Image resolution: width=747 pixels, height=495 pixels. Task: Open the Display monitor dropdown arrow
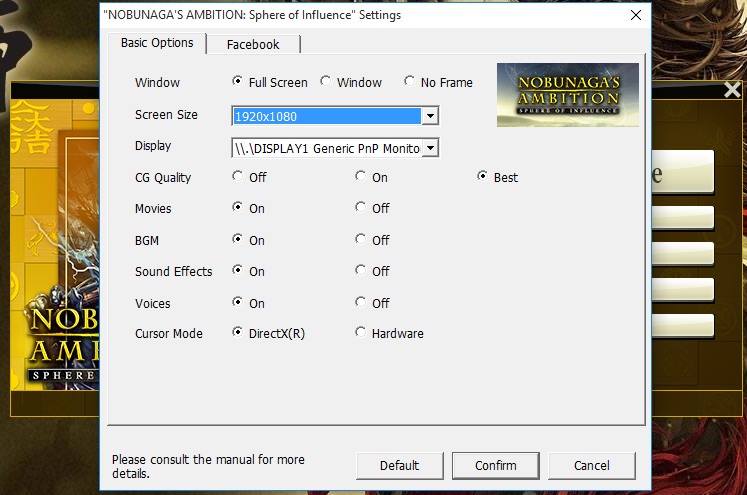pyautogui.click(x=430, y=148)
